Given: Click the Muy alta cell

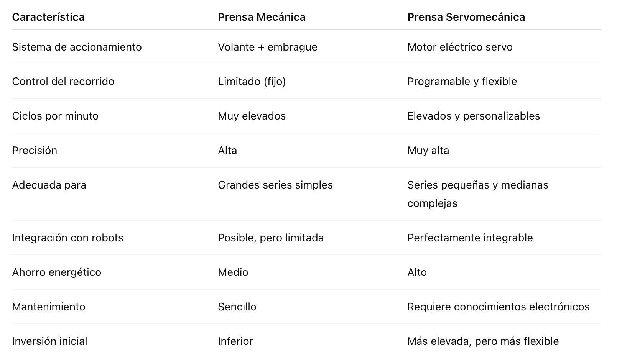Looking at the screenshot, I should point(428,151).
